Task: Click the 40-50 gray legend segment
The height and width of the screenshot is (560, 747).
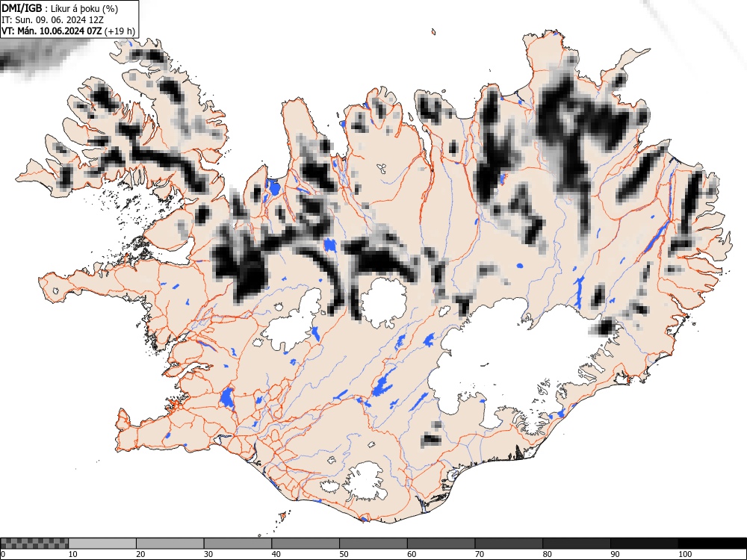Action: (x=306, y=544)
